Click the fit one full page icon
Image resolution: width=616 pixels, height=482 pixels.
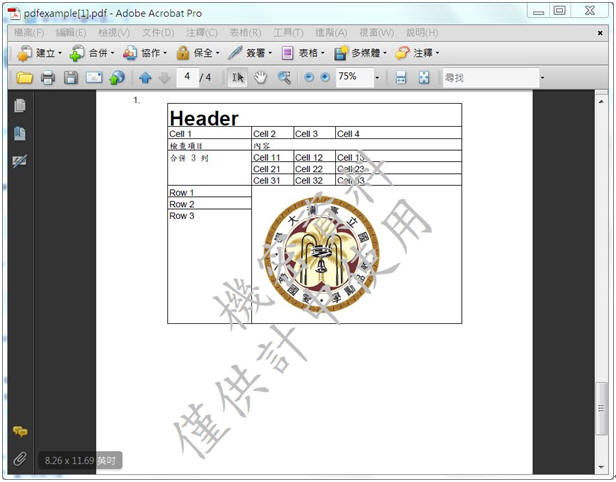[424, 78]
